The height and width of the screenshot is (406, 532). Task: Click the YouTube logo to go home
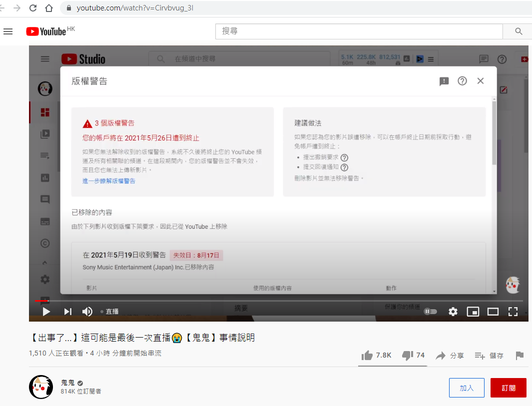(46, 31)
